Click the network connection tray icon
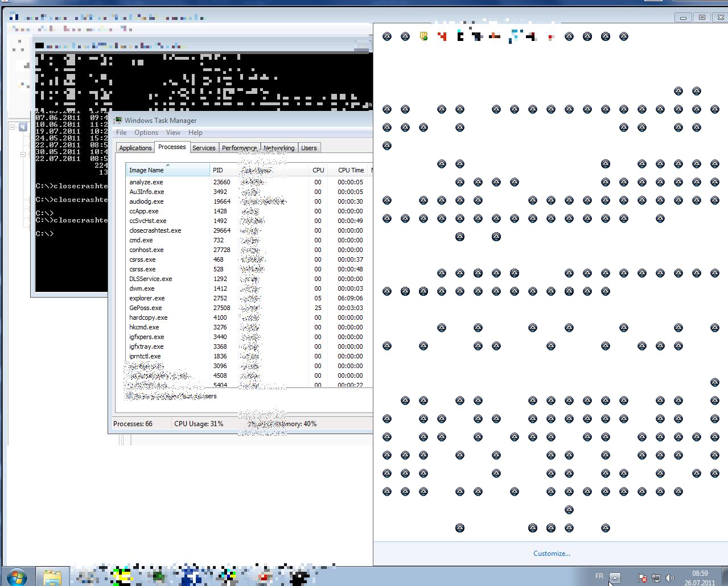728x586 pixels. [x=656, y=578]
